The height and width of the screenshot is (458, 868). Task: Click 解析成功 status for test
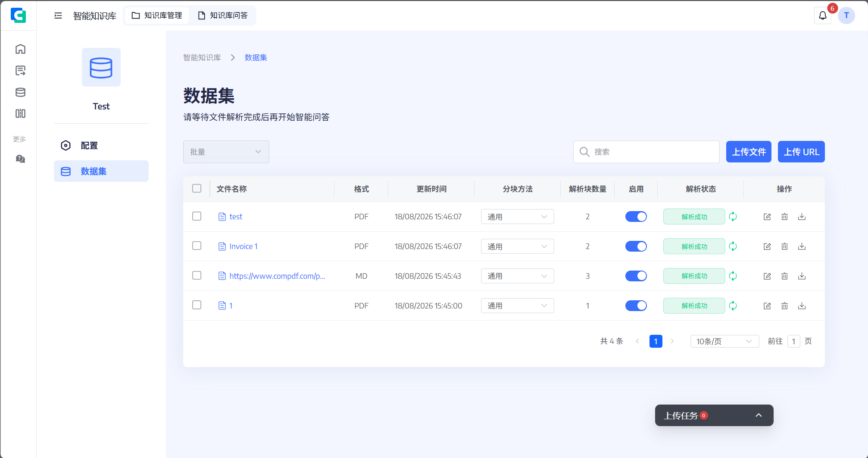694,217
